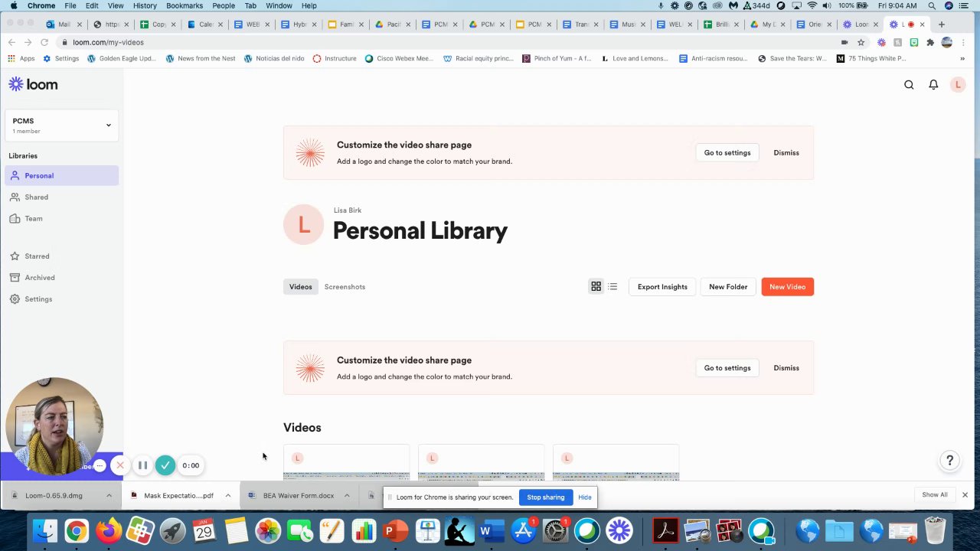Viewport: 980px width, 551px height.
Task: Finish recording with the green checkmark
Action: 165,465
